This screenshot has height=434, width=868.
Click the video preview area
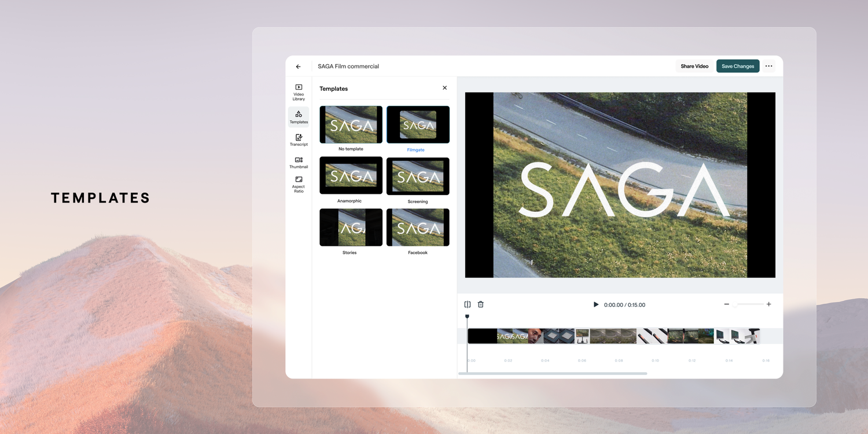click(x=620, y=185)
